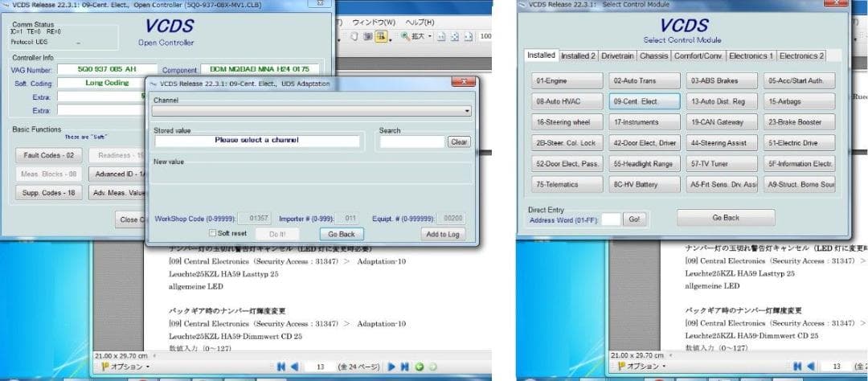Jump to last page in PDF viewer

[404, 367]
